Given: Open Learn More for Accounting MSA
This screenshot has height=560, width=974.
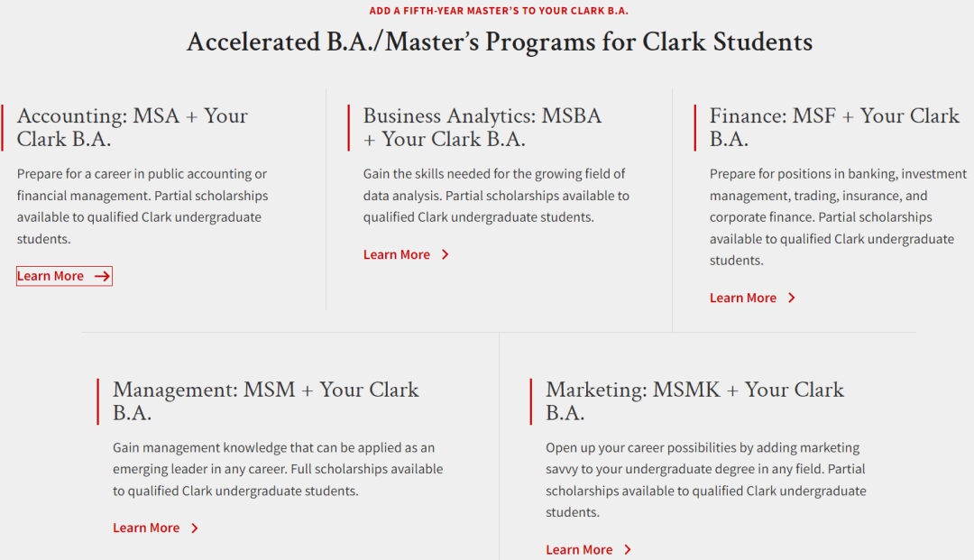Looking at the screenshot, I should click(51, 276).
